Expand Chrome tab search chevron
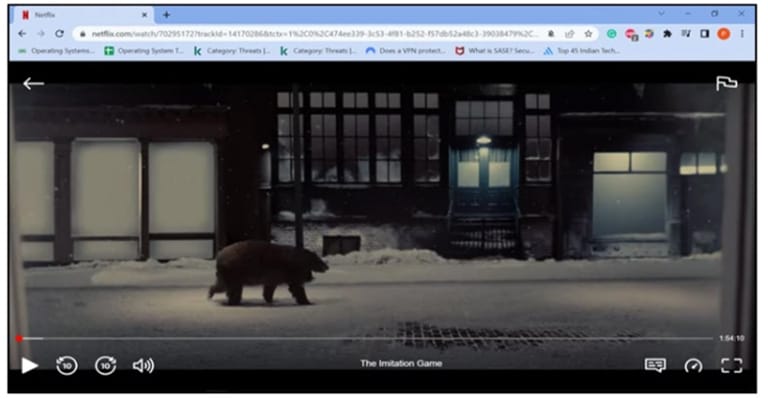768x399 pixels. [x=662, y=14]
